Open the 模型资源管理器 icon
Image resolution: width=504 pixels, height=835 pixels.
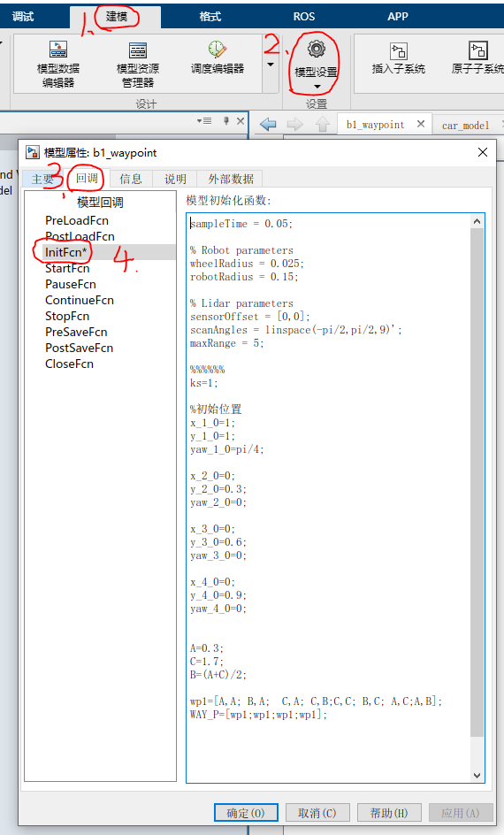(138, 64)
